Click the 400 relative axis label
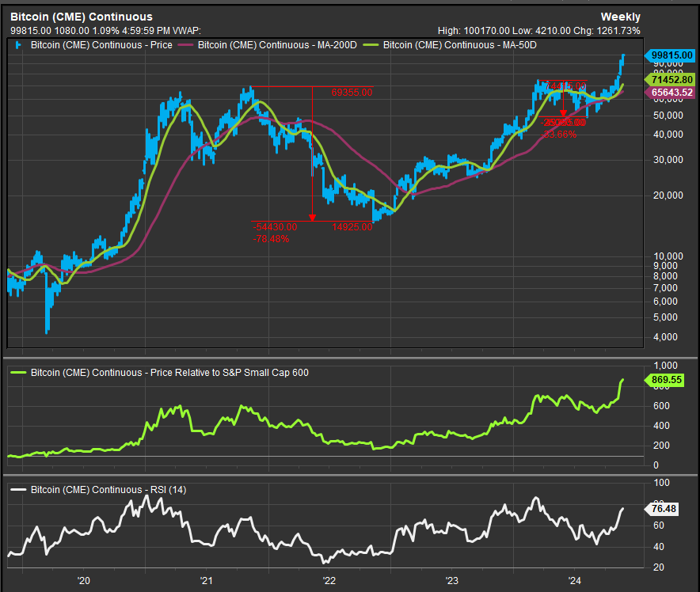Viewport: 700px width, 592px height. [662, 426]
